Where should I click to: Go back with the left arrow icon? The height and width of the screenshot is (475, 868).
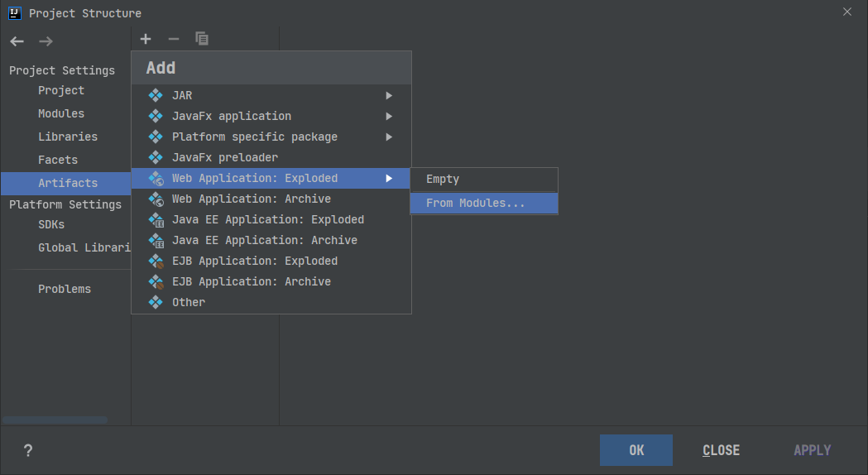(x=17, y=41)
